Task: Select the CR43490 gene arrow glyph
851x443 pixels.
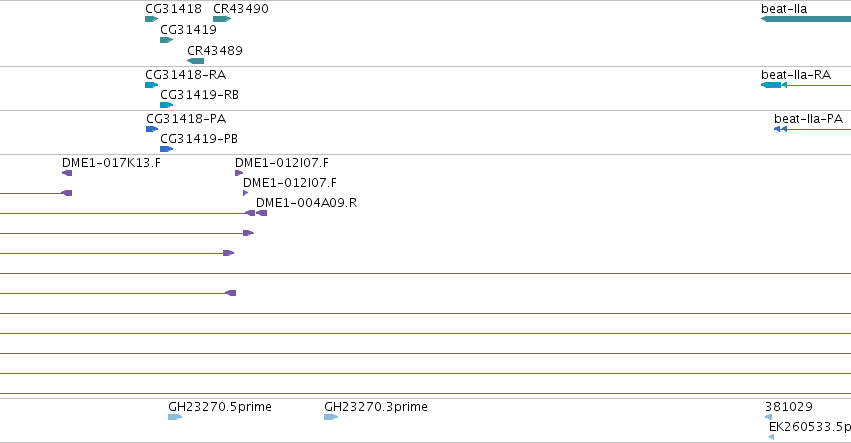Action: [222, 20]
